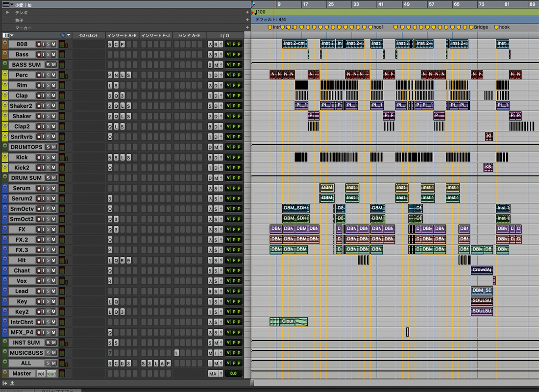Expand the テンポ ruler triangle
This screenshot has width=539, height=392.
[7, 12]
